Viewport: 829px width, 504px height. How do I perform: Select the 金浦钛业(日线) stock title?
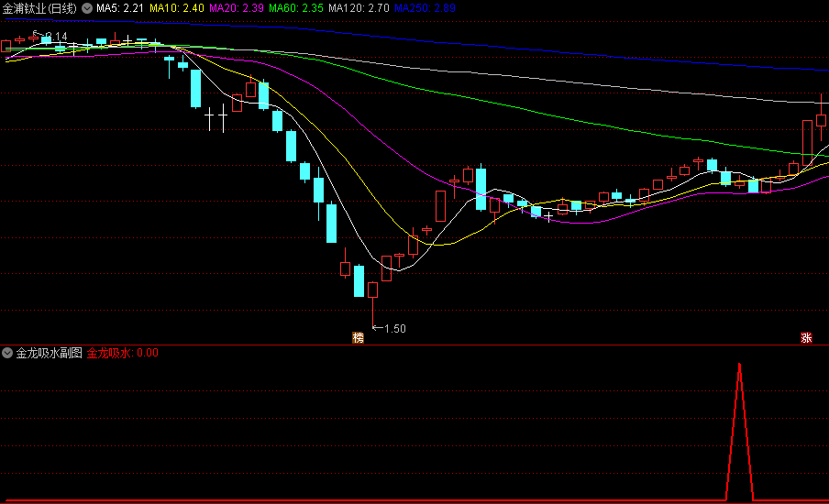(39, 8)
